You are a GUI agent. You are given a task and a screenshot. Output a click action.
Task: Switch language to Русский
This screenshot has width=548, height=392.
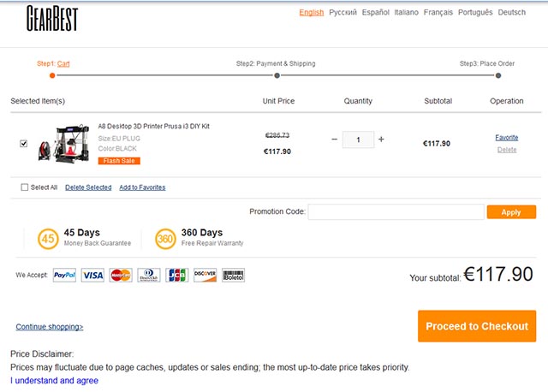[x=342, y=12]
